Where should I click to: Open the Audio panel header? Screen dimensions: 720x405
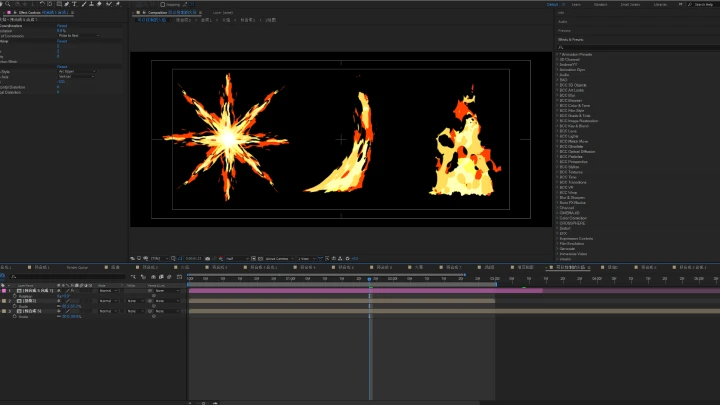pos(562,22)
